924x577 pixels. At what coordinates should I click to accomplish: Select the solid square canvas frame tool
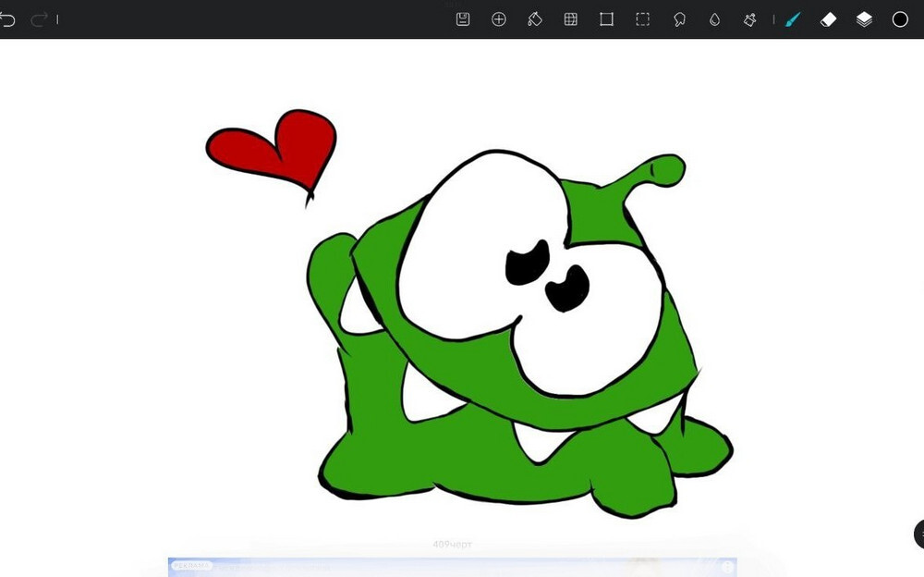606,19
